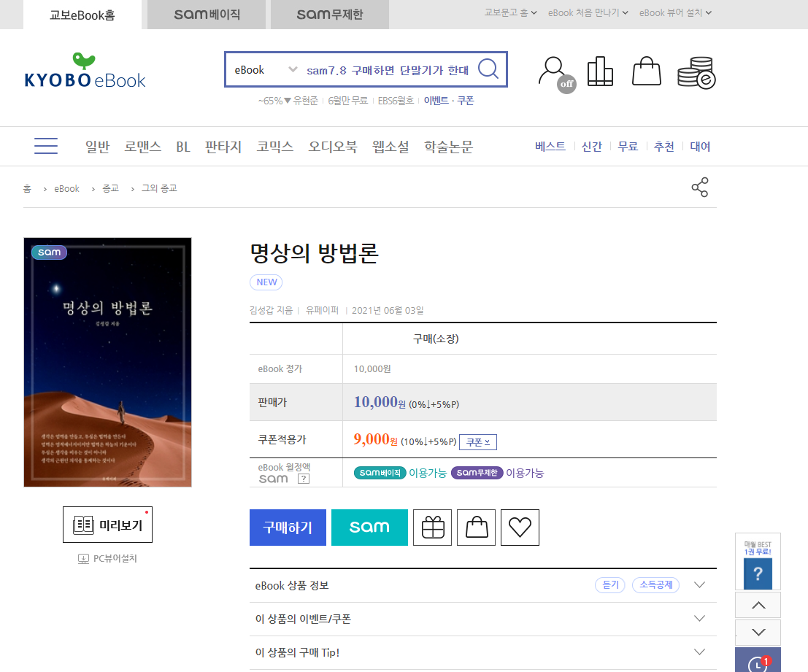Switch to the sam무제한 tab
Image resolution: width=808 pixels, height=672 pixels.
(x=330, y=15)
